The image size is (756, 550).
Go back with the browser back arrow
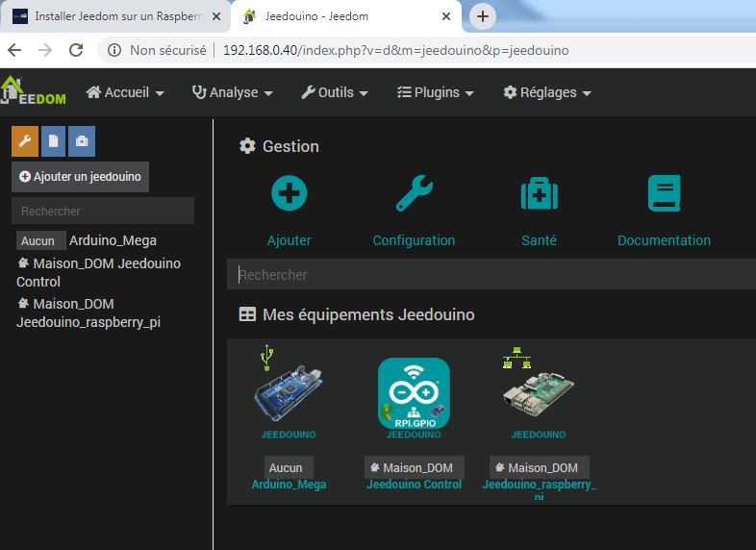click(x=15, y=50)
